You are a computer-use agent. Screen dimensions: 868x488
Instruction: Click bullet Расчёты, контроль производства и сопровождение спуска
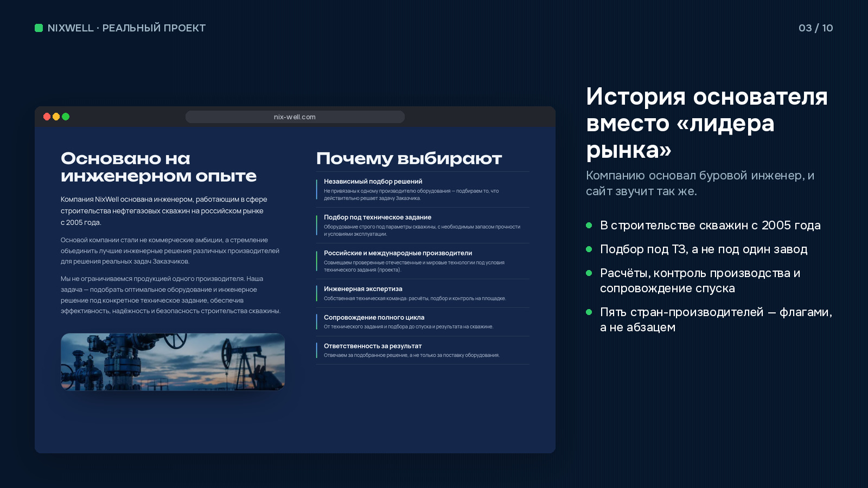[x=700, y=280]
